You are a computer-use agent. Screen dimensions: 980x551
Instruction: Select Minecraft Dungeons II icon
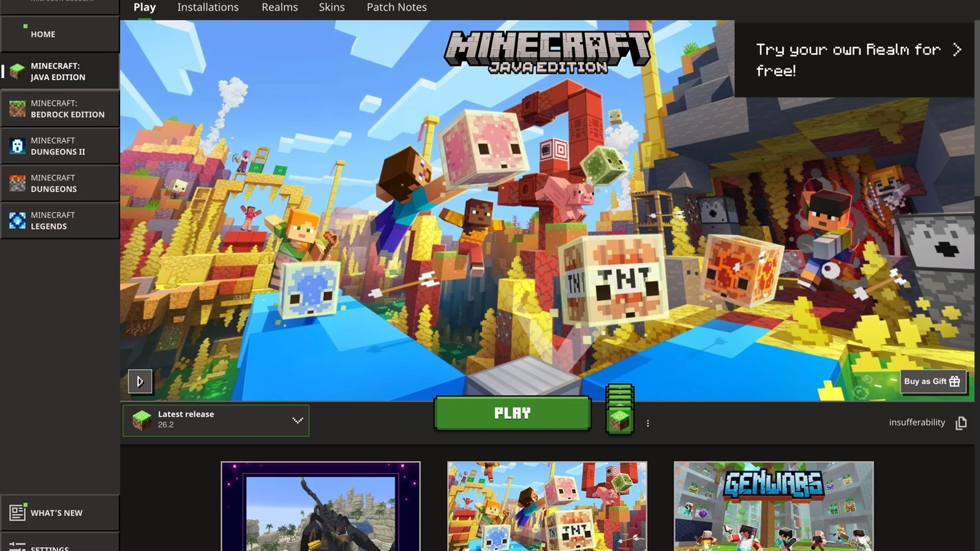coord(18,146)
